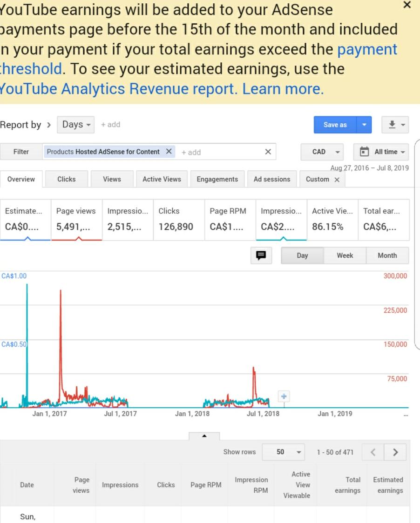Toggle the Impressions metric card

128,220
